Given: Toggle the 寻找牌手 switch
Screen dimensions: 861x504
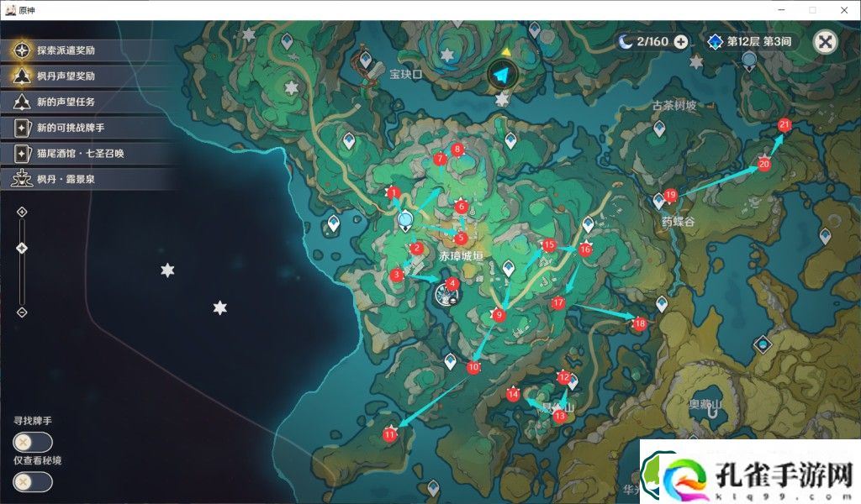Looking at the screenshot, I should 33,442.
